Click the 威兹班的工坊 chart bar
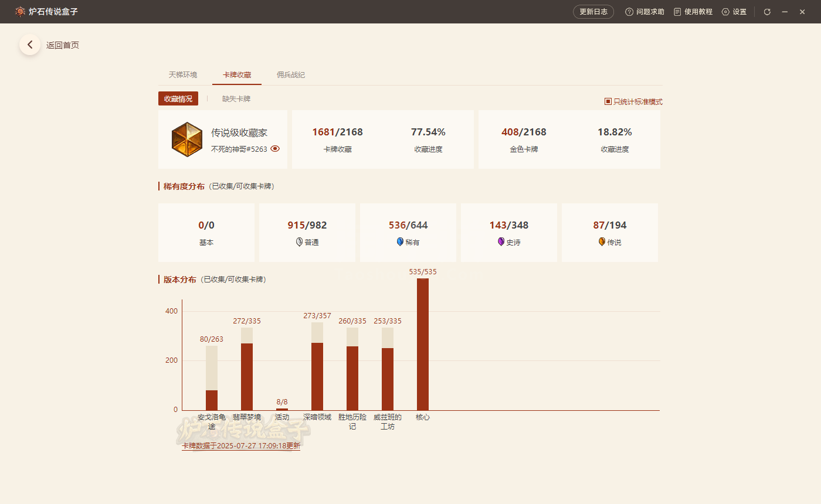 [x=388, y=369]
